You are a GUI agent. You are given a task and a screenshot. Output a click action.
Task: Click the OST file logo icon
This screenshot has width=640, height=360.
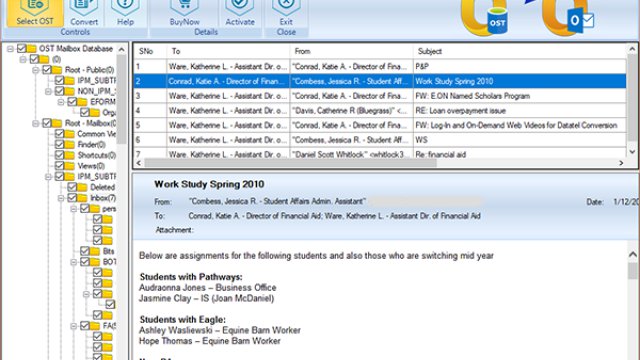click(484, 18)
